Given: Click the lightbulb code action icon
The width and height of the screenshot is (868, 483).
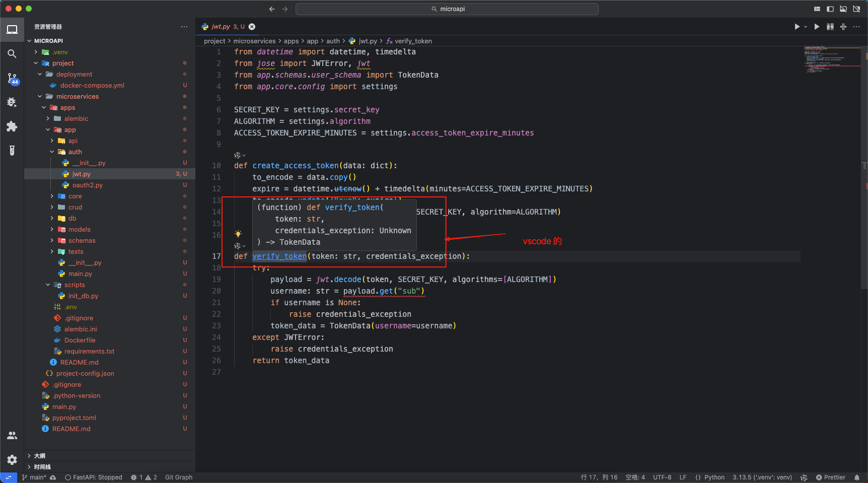Looking at the screenshot, I should pos(238,234).
